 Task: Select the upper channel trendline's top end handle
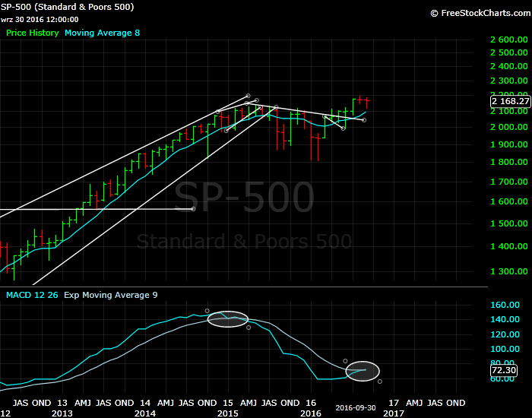(248, 96)
